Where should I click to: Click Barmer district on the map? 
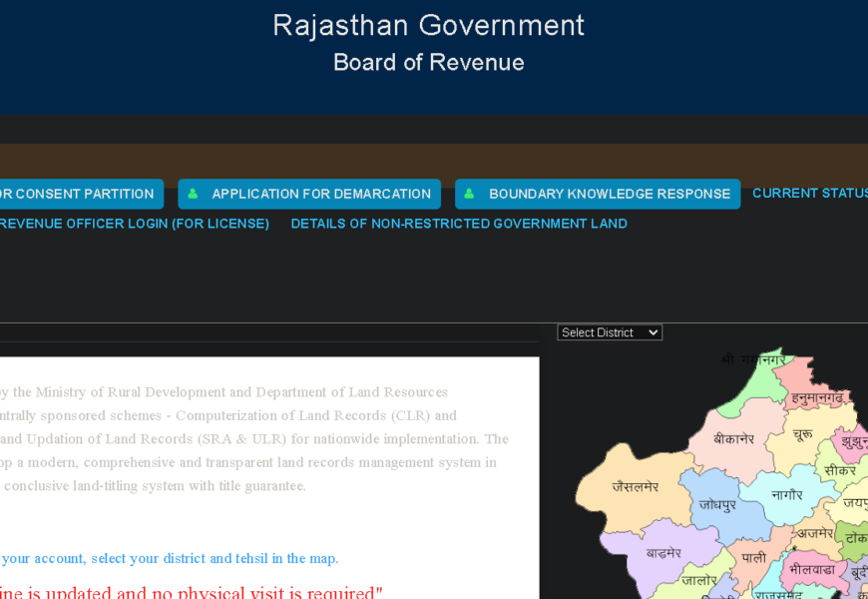(662, 552)
